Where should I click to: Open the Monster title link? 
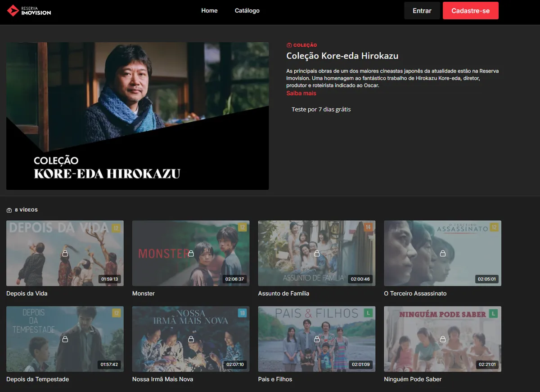click(144, 294)
